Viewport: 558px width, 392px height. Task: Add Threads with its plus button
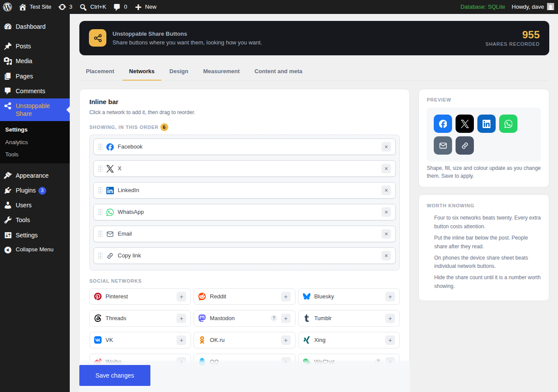click(x=181, y=318)
